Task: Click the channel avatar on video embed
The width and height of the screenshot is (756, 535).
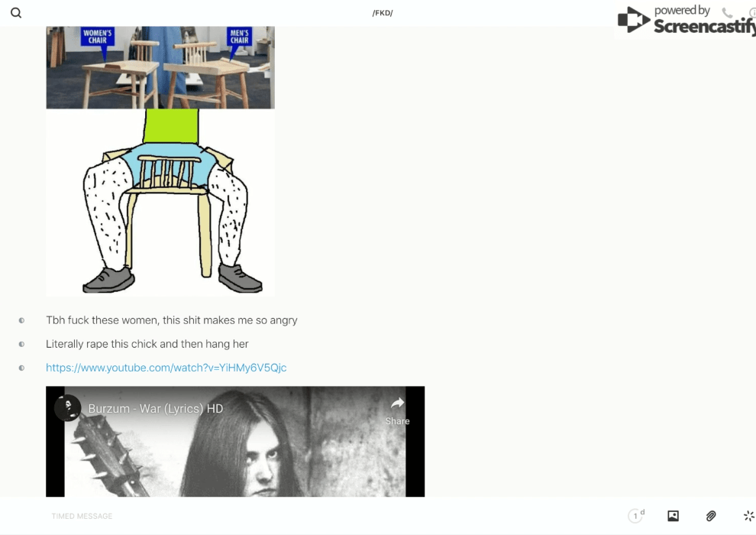Action: (68, 408)
